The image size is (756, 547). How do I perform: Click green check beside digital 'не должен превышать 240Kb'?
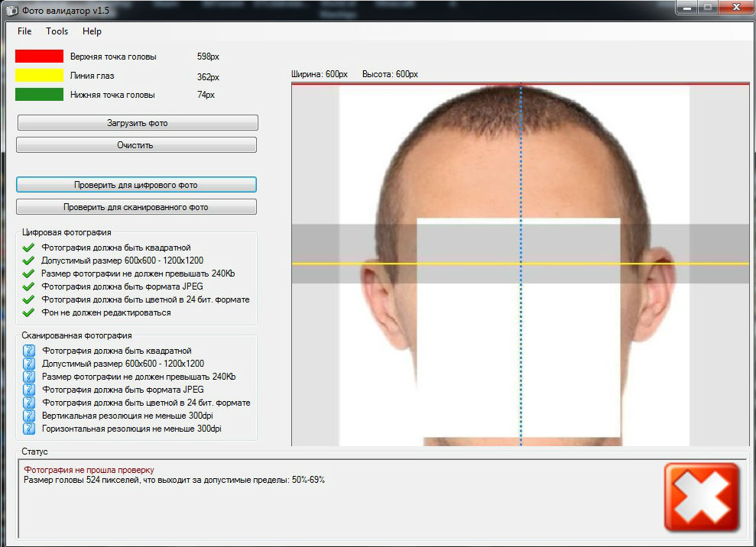(28, 273)
